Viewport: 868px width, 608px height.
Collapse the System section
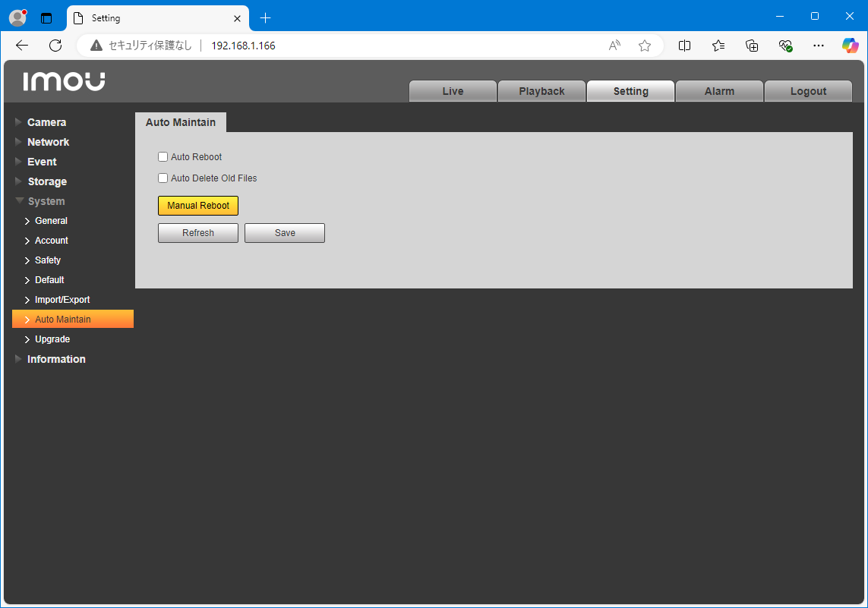tap(46, 201)
